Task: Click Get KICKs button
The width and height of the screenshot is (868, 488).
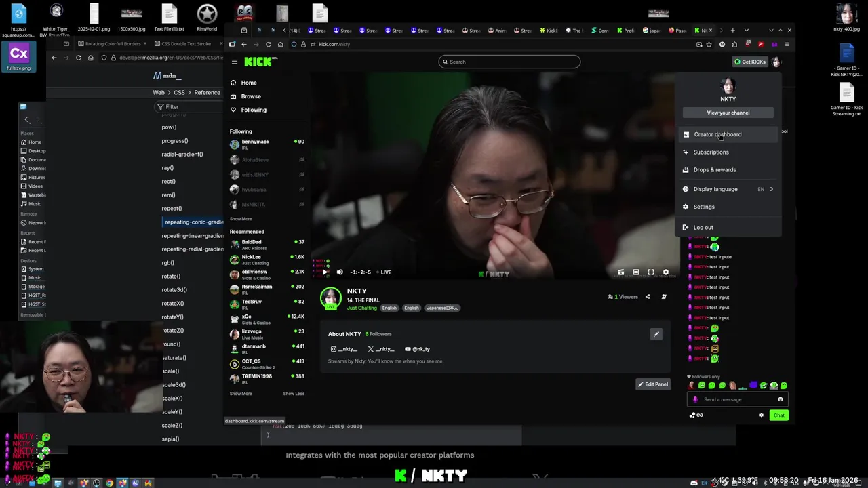Action: (749, 62)
